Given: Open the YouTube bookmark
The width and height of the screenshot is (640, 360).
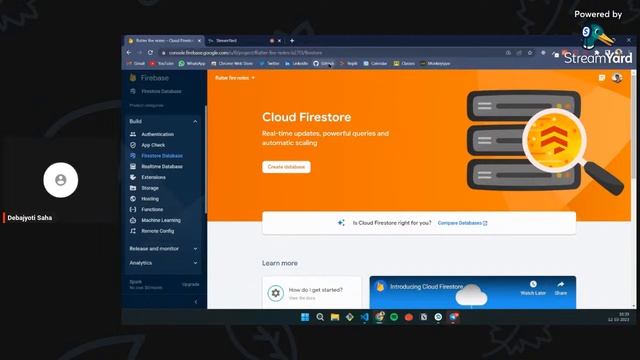Looking at the screenshot, I should (162, 64).
